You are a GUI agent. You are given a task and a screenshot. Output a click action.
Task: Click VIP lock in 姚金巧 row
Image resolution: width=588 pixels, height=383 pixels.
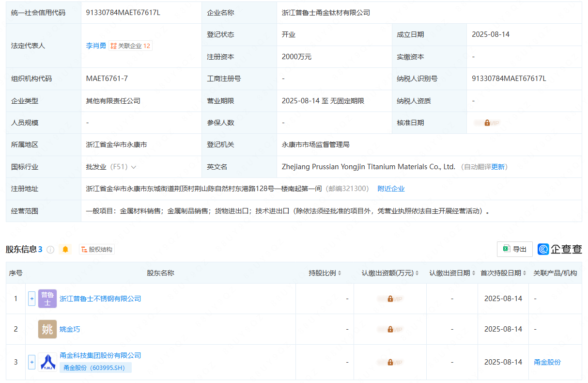pyautogui.click(x=390, y=329)
